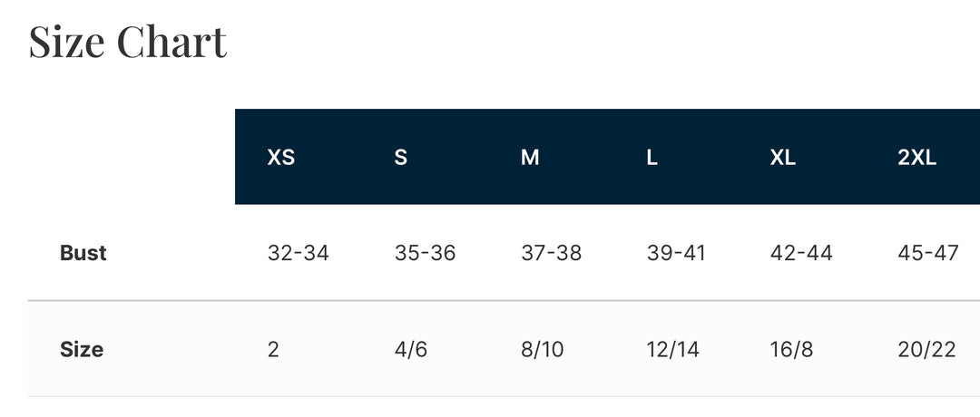Select the L column header
Screen dimensions: 980x417
(652, 158)
